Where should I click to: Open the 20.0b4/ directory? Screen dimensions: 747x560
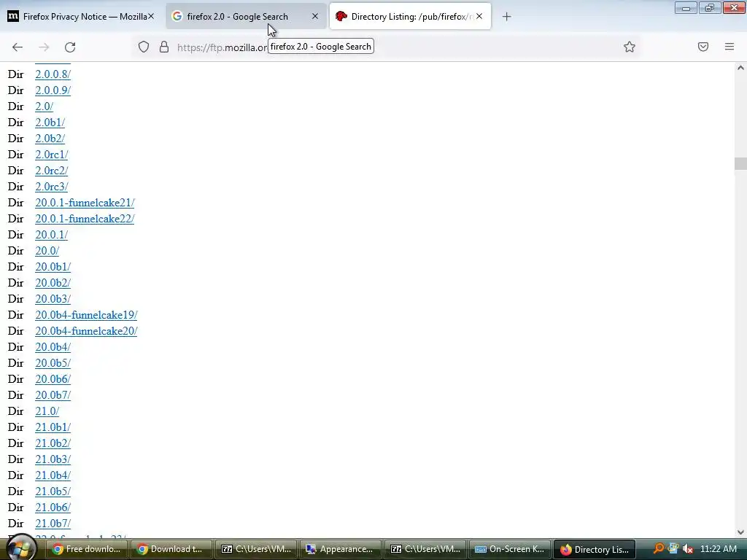click(x=53, y=347)
